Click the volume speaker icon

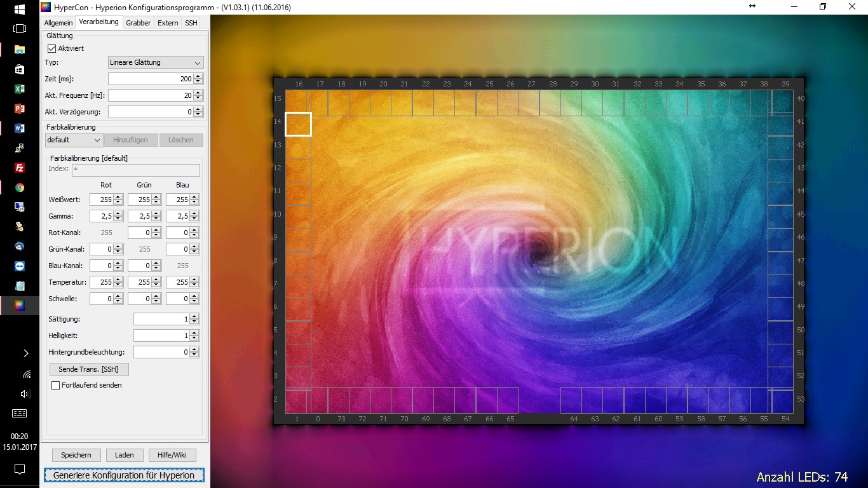26,394
